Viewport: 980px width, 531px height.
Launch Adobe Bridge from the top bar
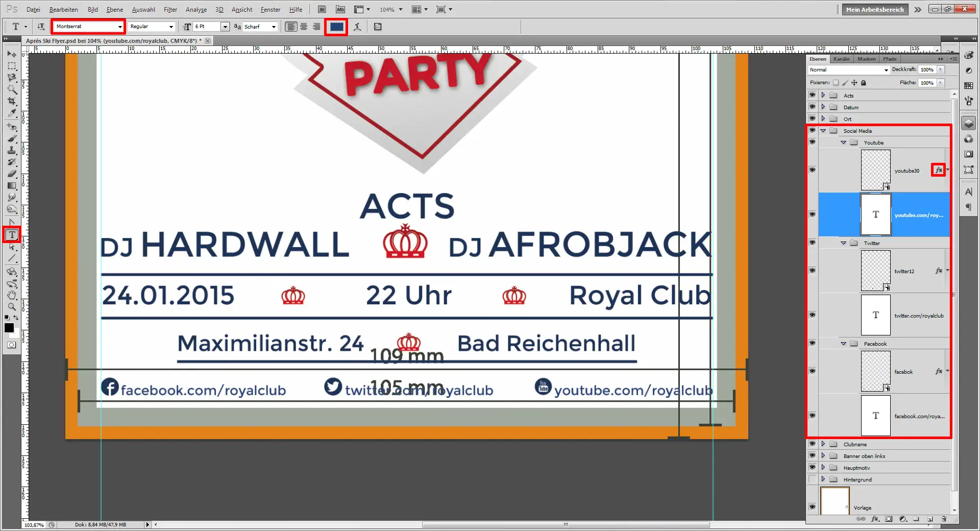(x=322, y=9)
